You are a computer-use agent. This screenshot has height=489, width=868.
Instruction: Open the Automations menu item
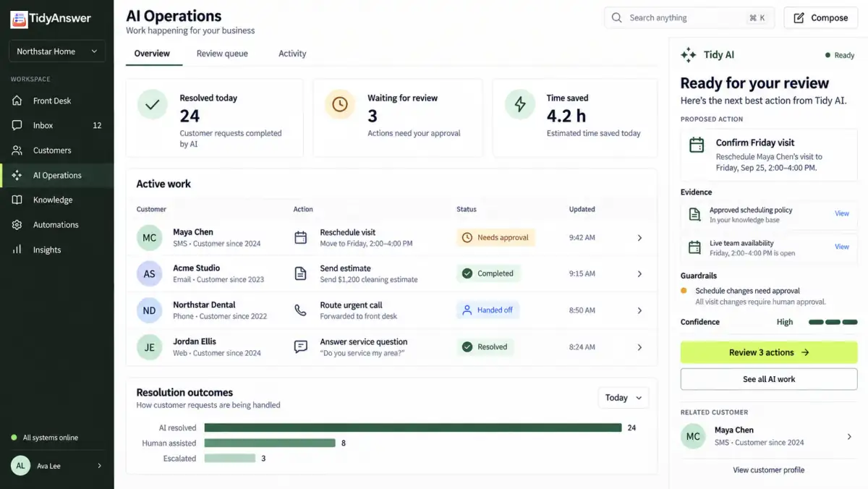click(57, 225)
